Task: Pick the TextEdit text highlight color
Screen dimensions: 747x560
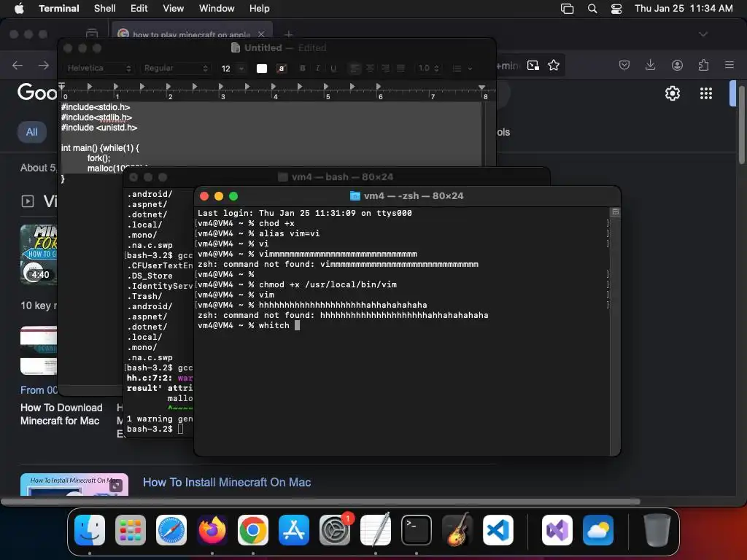Action: pyautogui.click(x=282, y=69)
